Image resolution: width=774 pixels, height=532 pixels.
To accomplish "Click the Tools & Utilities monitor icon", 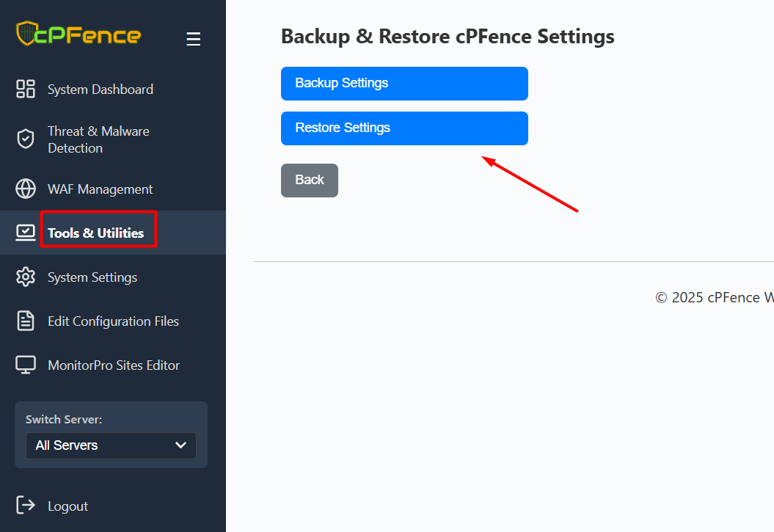I will pyautogui.click(x=26, y=233).
